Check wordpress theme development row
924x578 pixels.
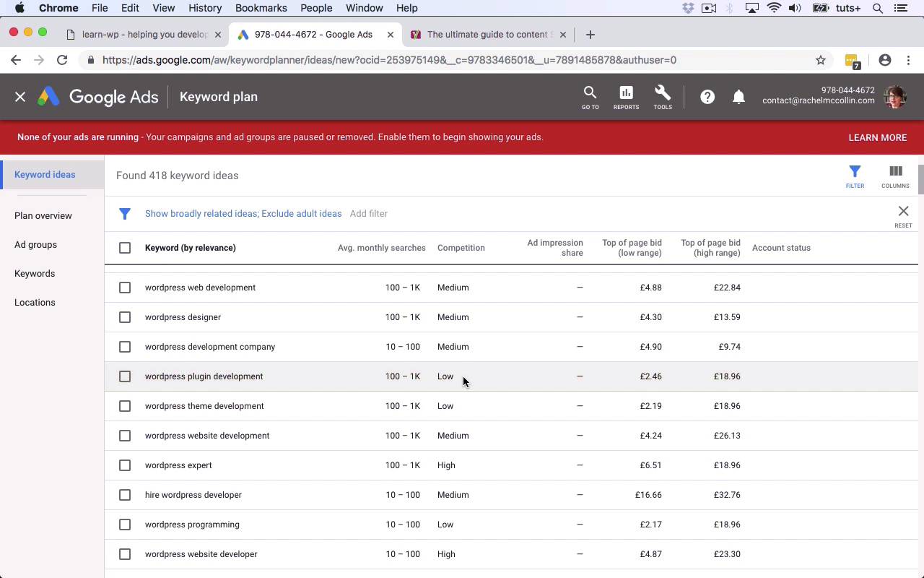(125, 406)
